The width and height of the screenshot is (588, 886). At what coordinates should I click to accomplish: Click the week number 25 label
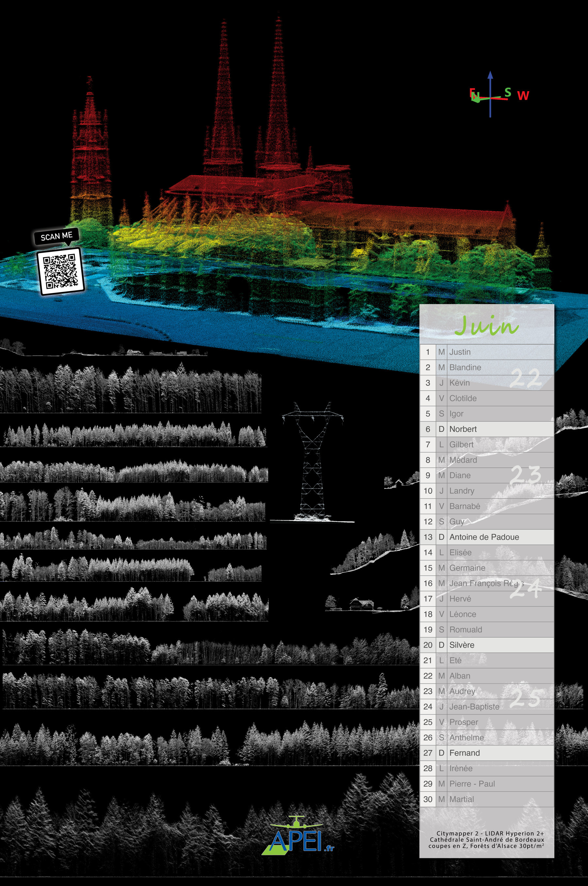tap(525, 698)
